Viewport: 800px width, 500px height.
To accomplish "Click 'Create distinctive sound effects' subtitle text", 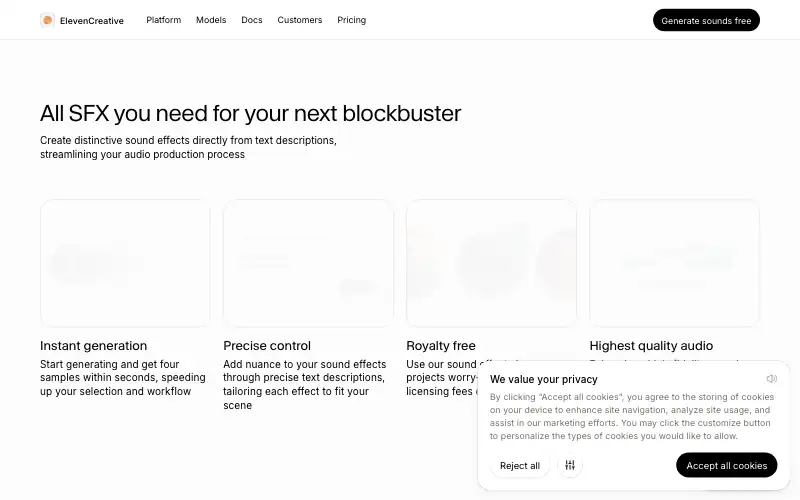I will point(188,147).
